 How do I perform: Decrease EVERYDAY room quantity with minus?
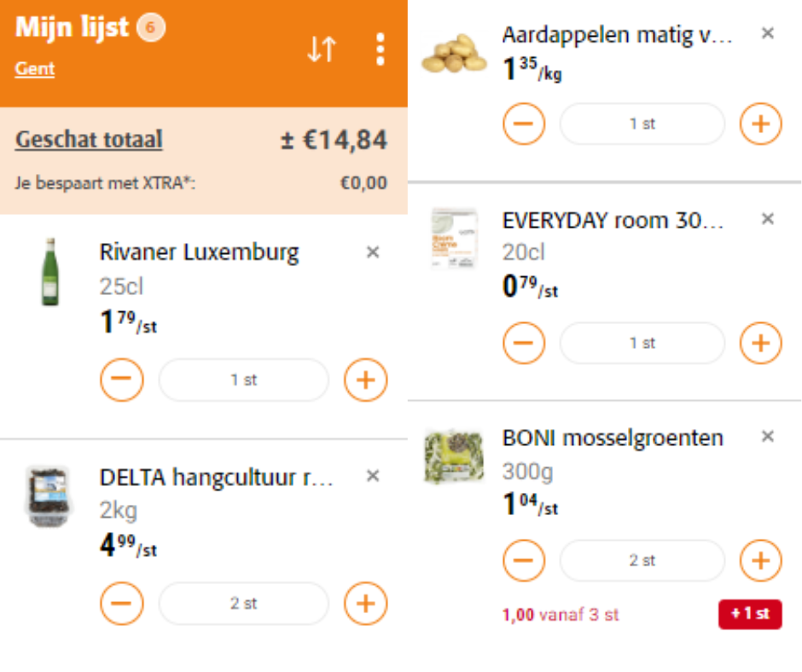tap(524, 343)
